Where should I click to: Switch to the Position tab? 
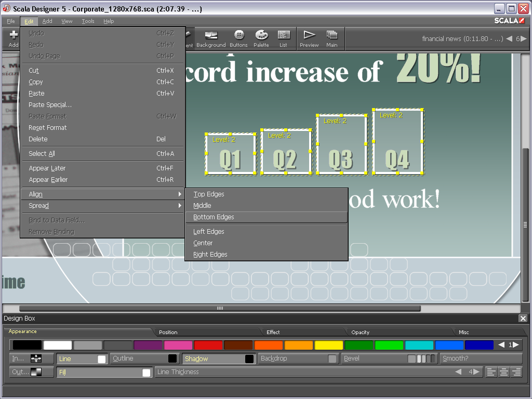(168, 332)
